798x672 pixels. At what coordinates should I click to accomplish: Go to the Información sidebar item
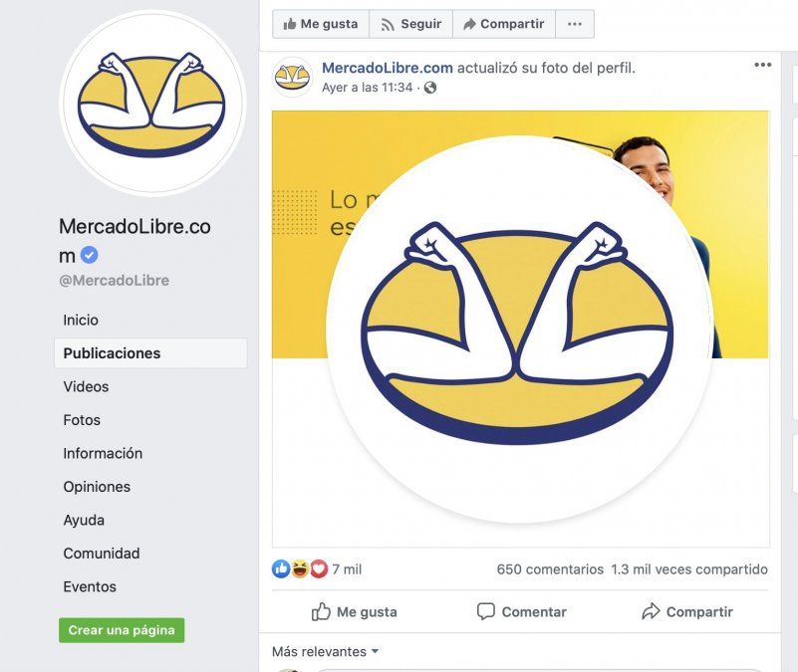click(x=103, y=453)
